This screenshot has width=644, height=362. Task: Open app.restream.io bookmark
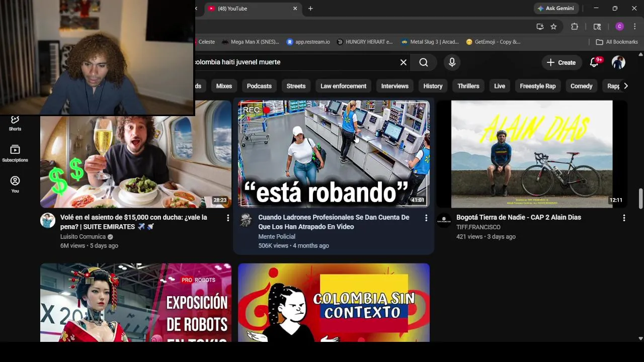(x=308, y=42)
